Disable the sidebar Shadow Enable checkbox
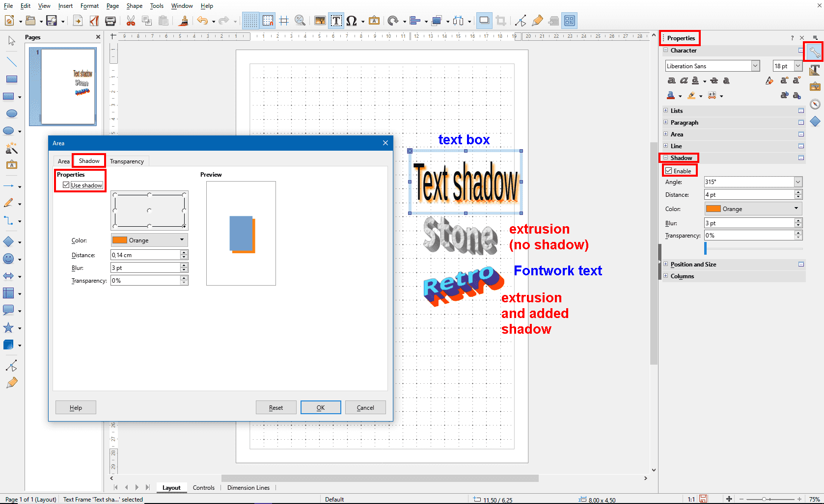 pyautogui.click(x=669, y=171)
